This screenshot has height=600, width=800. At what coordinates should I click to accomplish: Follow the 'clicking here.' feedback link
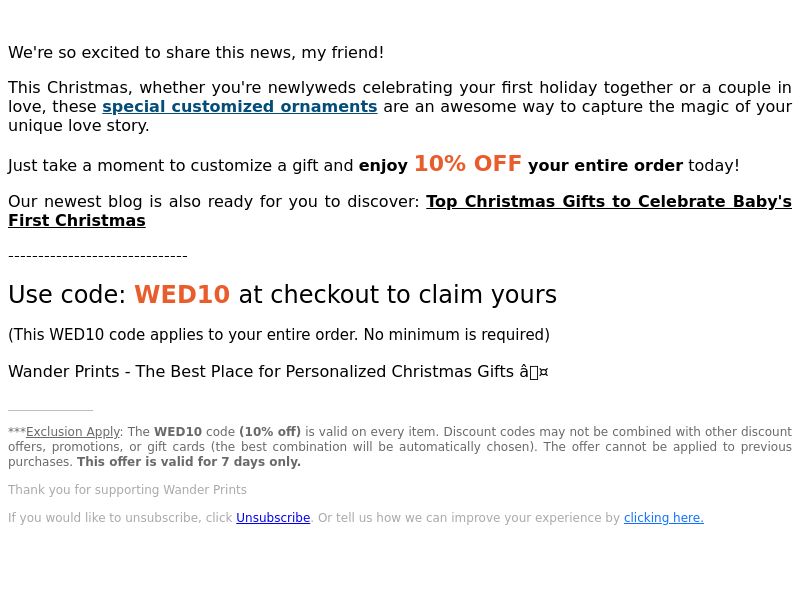[x=663, y=518]
